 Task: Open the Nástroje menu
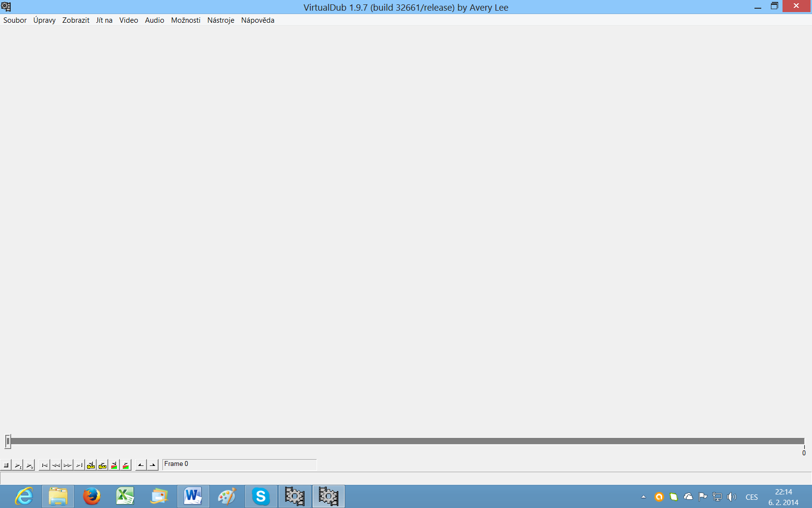coord(221,20)
